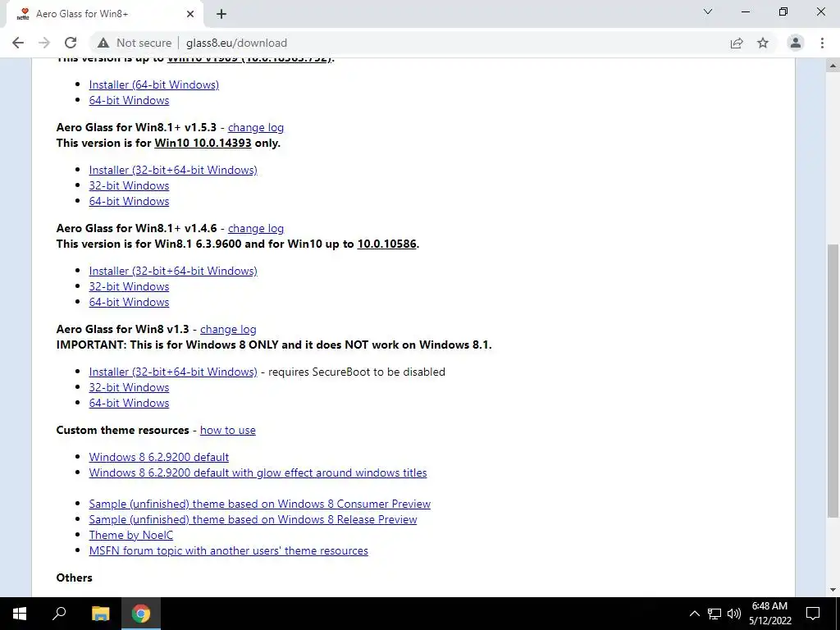Viewport: 840px width, 630px height.
Task: Click scrollbar down arrow
Action: (x=833, y=590)
